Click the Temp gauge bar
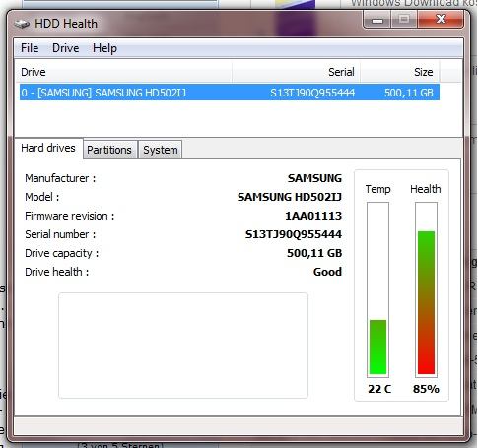The width and height of the screenshot is (478, 448). pyautogui.click(x=377, y=289)
